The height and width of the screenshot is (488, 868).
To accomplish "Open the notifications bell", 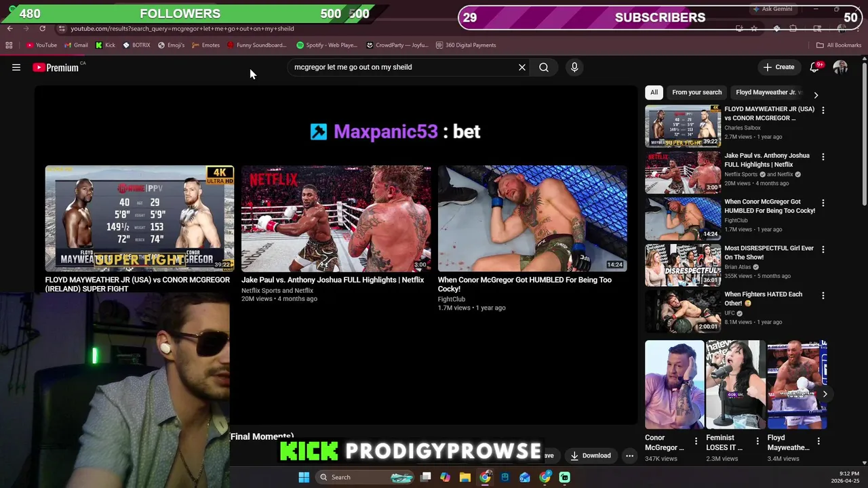I will point(815,67).
